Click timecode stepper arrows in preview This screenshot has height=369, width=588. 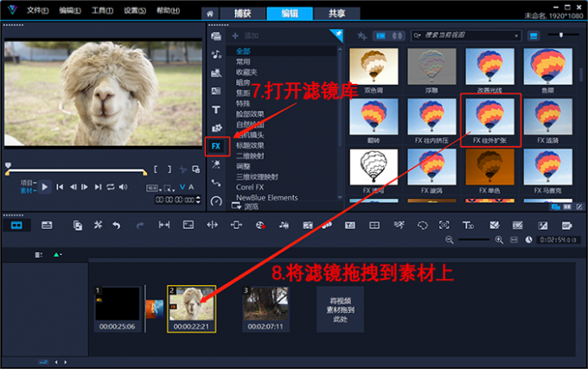[198, 200]
